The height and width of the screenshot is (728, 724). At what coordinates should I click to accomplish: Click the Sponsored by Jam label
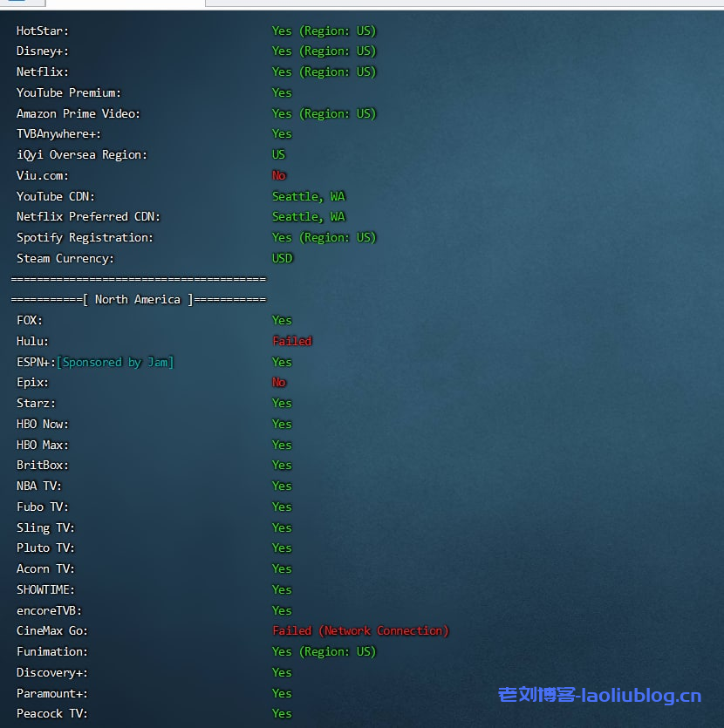(x=115, y=362)
